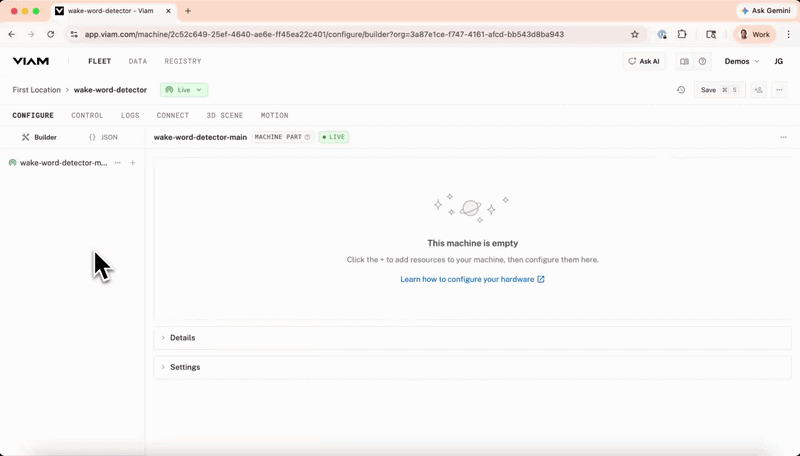Open Learn how to configure your hardware
The height and width of the screenshot is (456, 800).
coord(472,280)
